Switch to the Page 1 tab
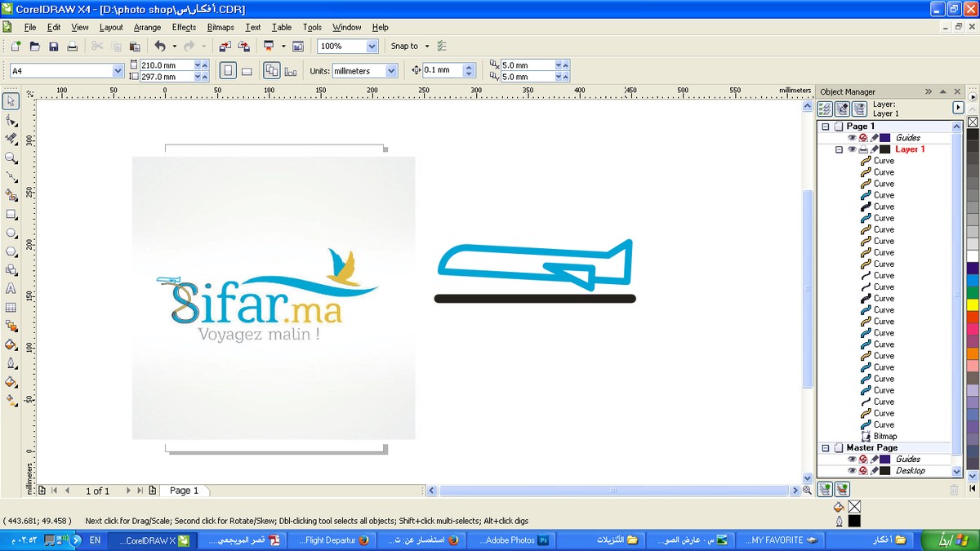This screenshot has height=551, width=980. (x=184, y=491)
